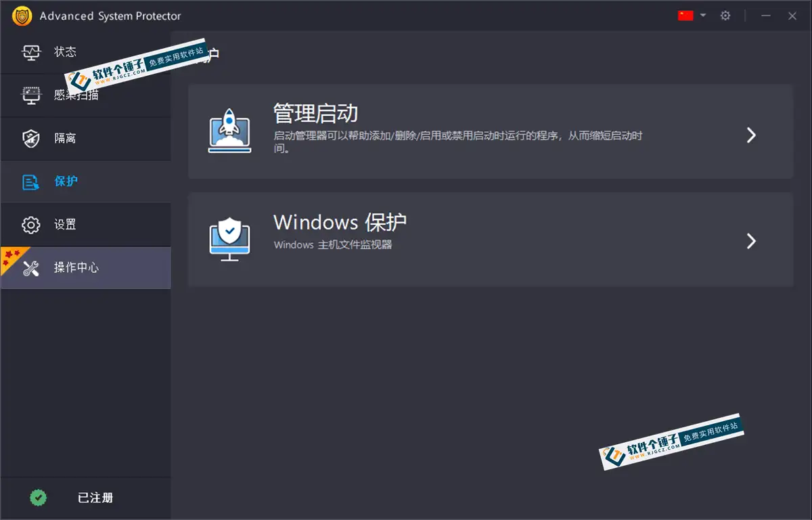Switch to the 隔离 tab
Screen dimensions: 812x520
coord(85,139)
